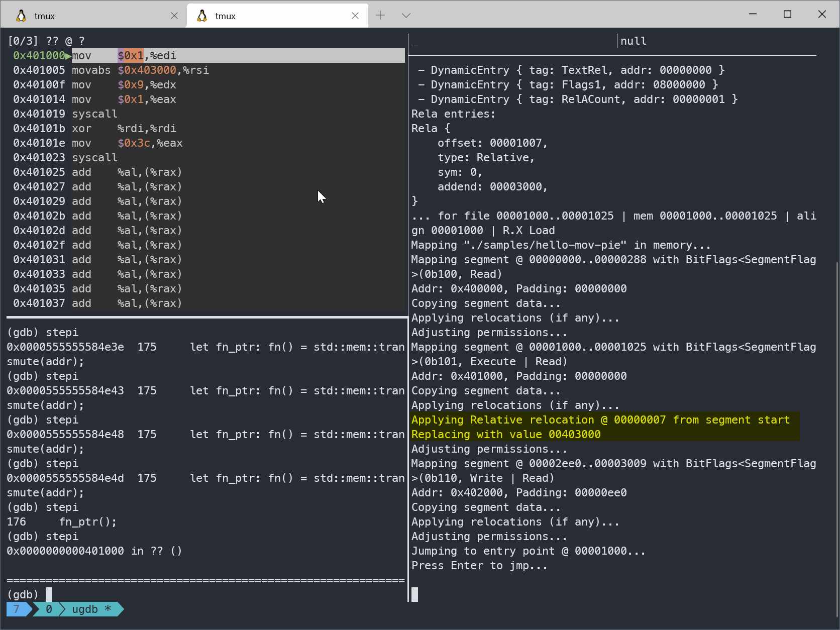Click the current instruction arrow at 0x401000
The height and width of the screenshot is (630, 840).
tap(68, 56)
